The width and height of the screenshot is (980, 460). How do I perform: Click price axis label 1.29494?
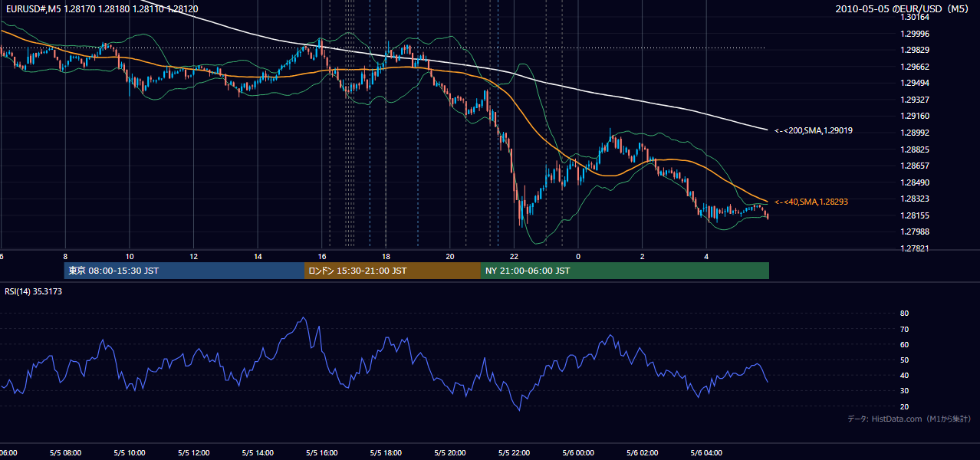coord(915,83)
